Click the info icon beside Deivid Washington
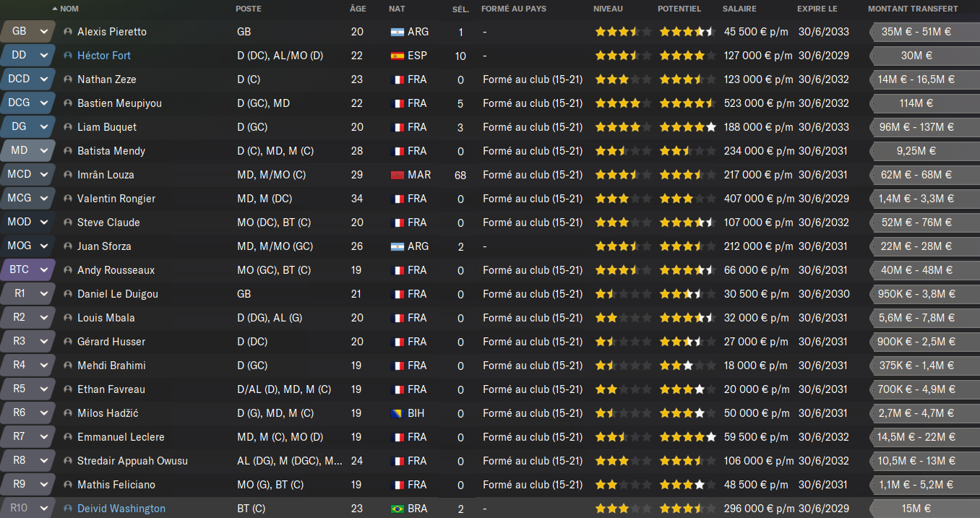This screenshot has width=980, height=518. [68, 509]
